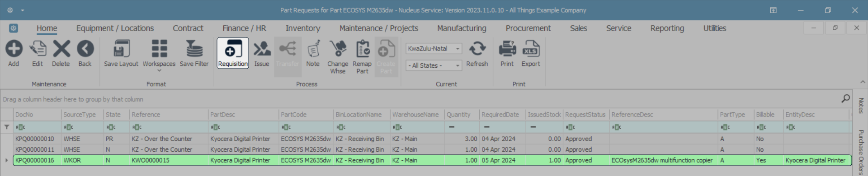Open the quick access dropdown arrow in title bar

click(23, 10)
